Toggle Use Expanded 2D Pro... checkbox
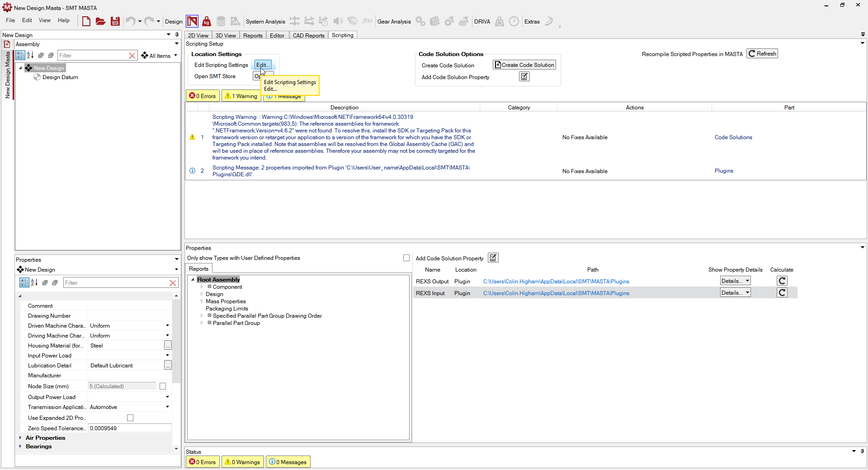This screenshot has height=470, width=868. coord(130,418)
